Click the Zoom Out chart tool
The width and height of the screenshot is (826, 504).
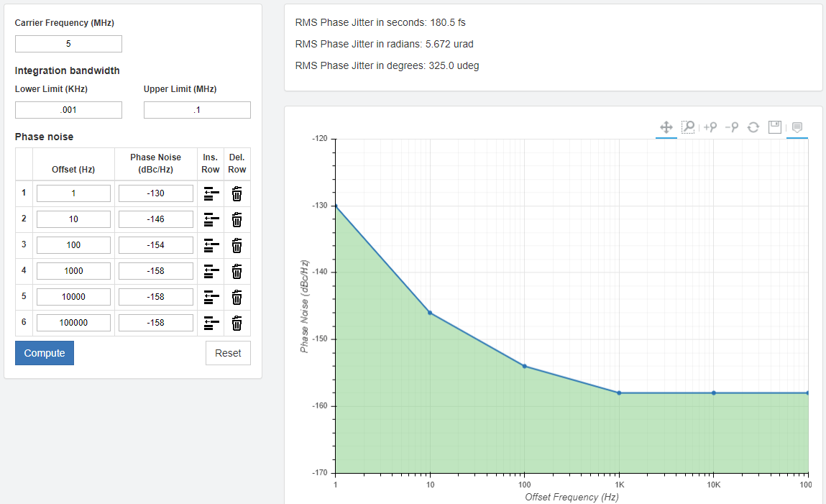[x=732, y=127]
